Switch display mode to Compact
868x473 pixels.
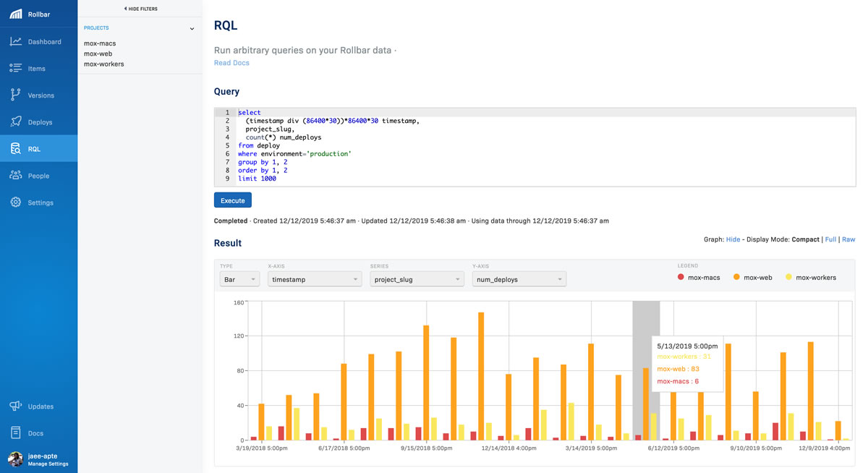[806, 239]
